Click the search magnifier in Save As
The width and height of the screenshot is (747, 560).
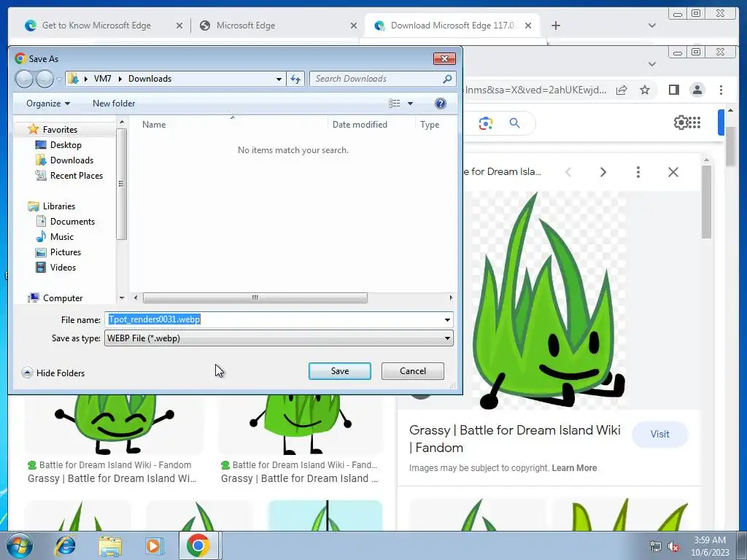click(x=447, y=79)
